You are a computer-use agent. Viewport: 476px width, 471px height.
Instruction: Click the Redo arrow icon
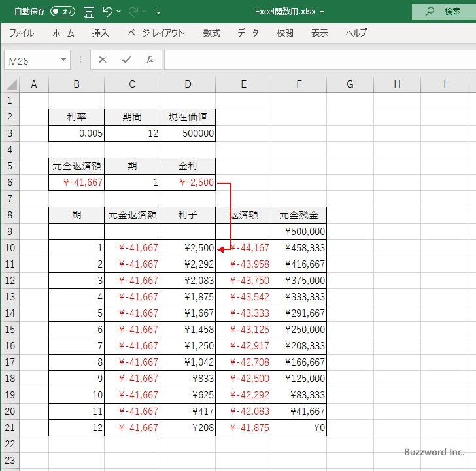coord(133,12)
